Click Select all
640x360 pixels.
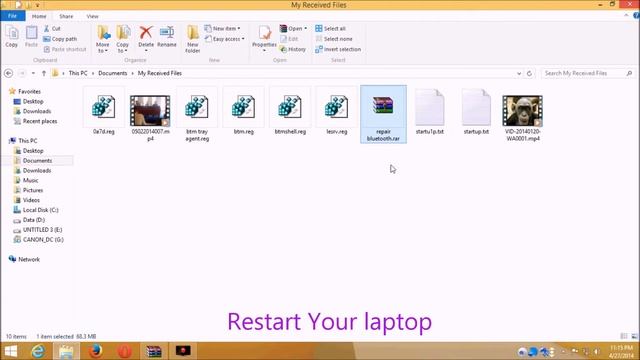tap(330, 29)
